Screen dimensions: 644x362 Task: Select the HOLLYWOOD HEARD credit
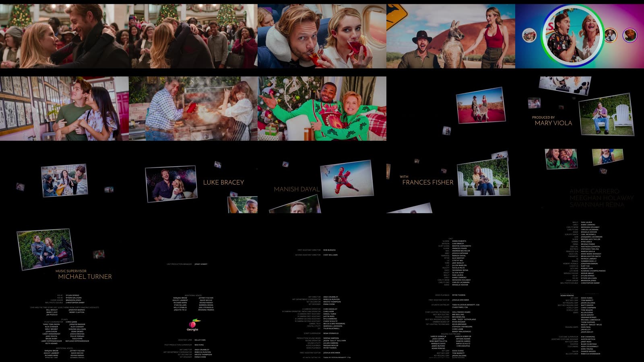click(461, 312)
